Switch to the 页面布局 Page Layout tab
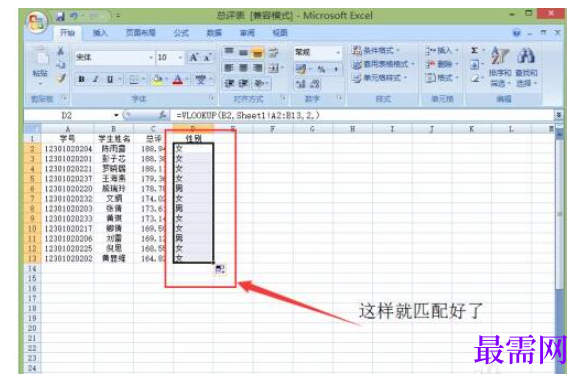 pos(141,33)
